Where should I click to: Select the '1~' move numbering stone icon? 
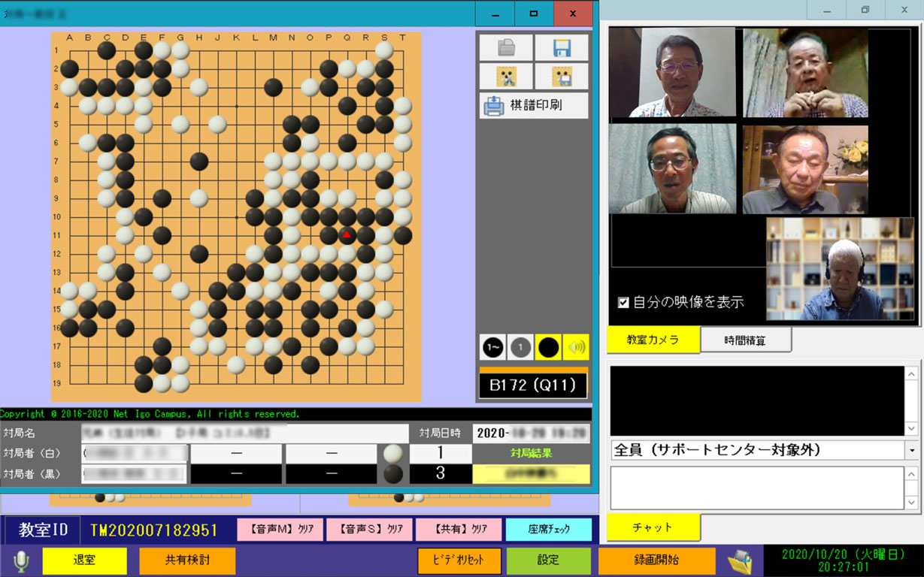(493, 347)
